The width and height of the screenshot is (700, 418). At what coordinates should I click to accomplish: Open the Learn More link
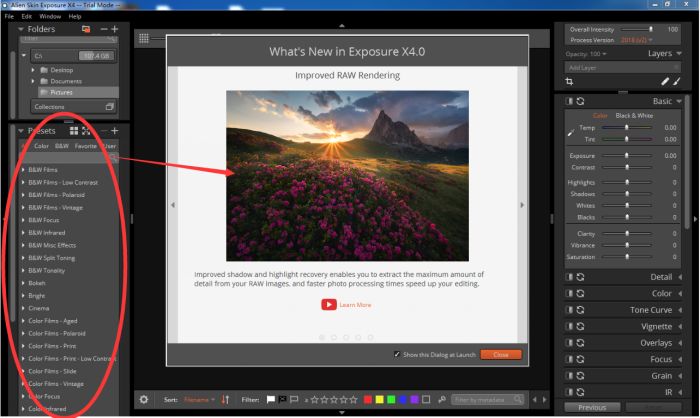(x=355, y=305)
